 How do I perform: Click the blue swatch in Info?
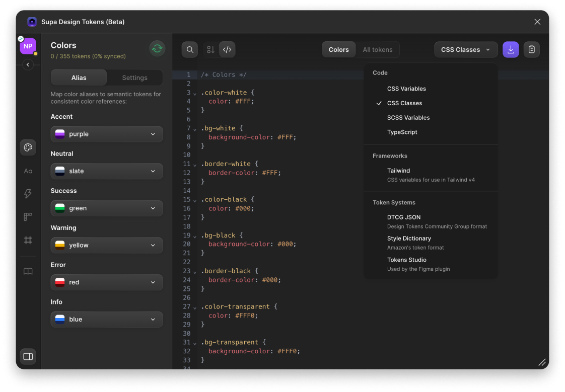tap(60, 320)
